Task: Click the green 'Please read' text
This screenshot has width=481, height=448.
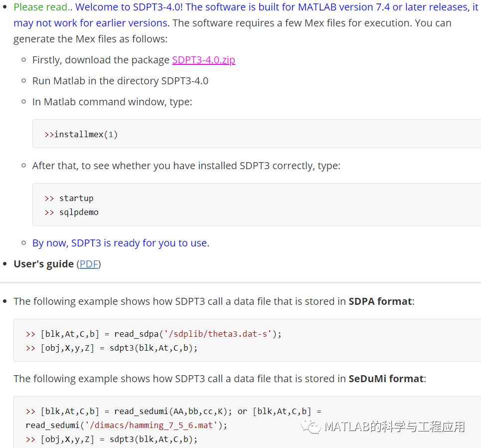Action: coord(41,7)
